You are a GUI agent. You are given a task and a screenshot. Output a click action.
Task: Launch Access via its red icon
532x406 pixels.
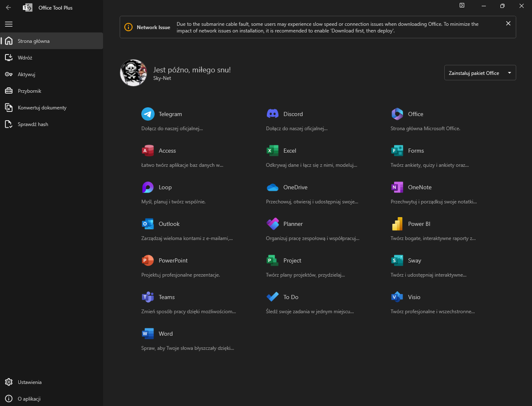pyautogui.click(x=148, y=151)
